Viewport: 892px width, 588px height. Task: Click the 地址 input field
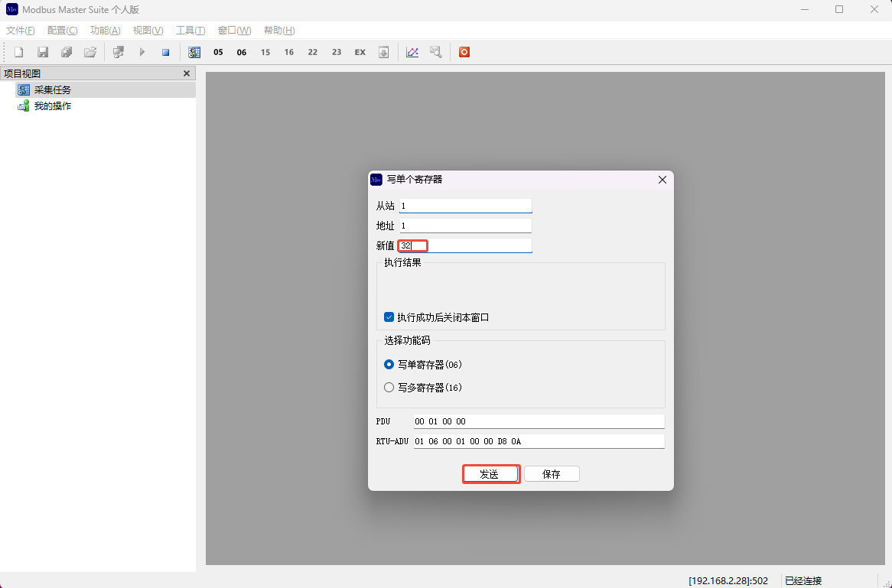(465, 226)
